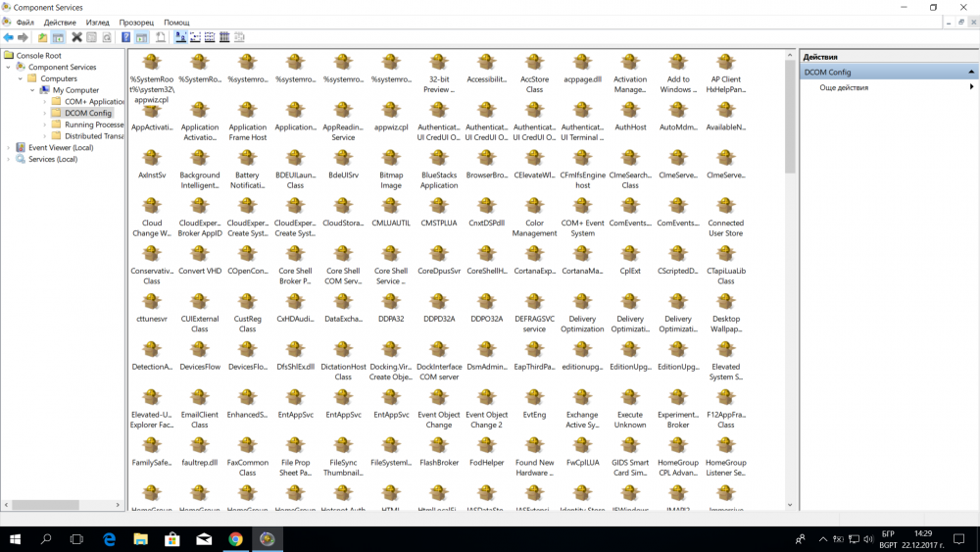
Task: Switch to Large Icons view mode
Action: point(180,37)
